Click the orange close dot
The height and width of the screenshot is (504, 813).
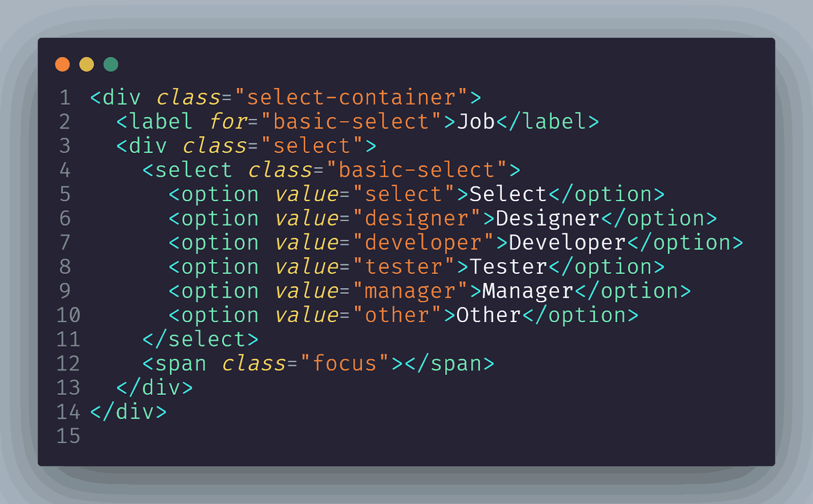click(62, 65)
